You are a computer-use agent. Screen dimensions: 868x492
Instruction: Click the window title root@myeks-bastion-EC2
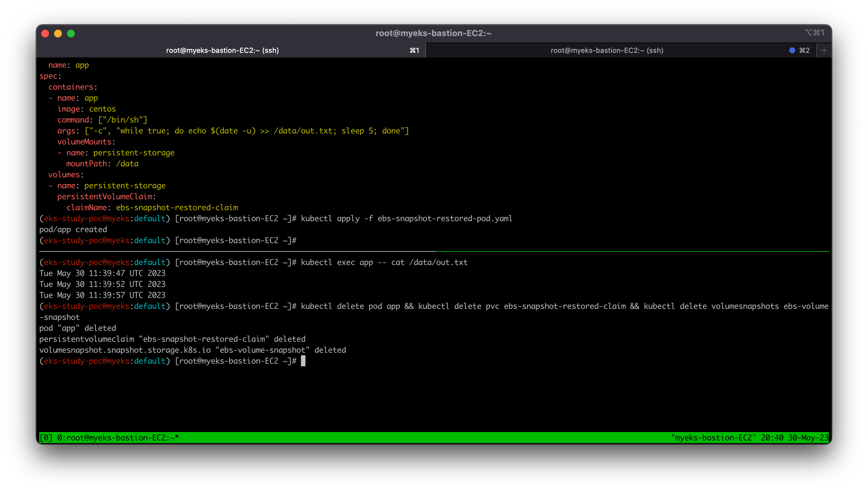tap(433, 33)
